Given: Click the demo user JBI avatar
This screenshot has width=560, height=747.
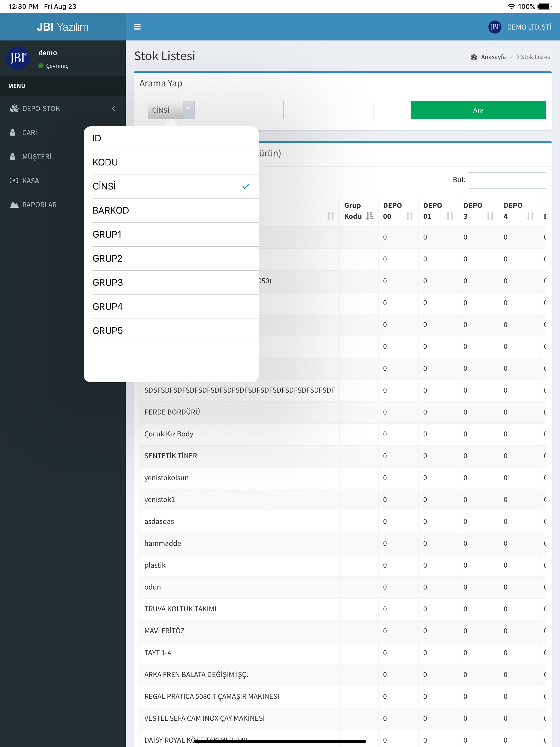Looking at the screenshot, I should (x=18, y=58).
